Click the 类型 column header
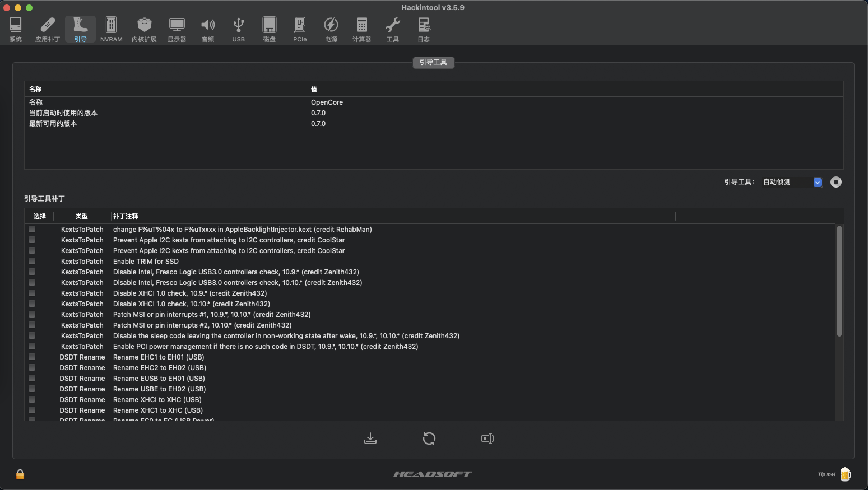 [82, 216]
